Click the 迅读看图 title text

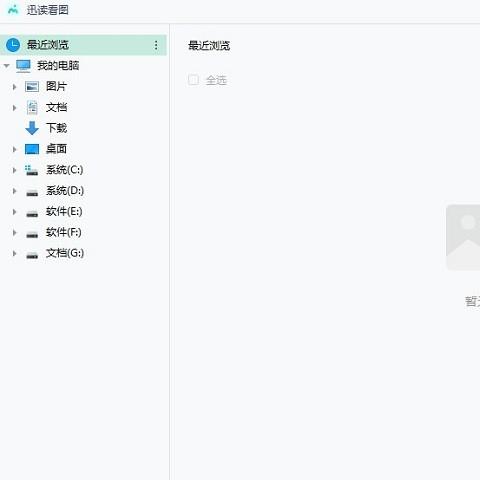click(x=48, y=10)
